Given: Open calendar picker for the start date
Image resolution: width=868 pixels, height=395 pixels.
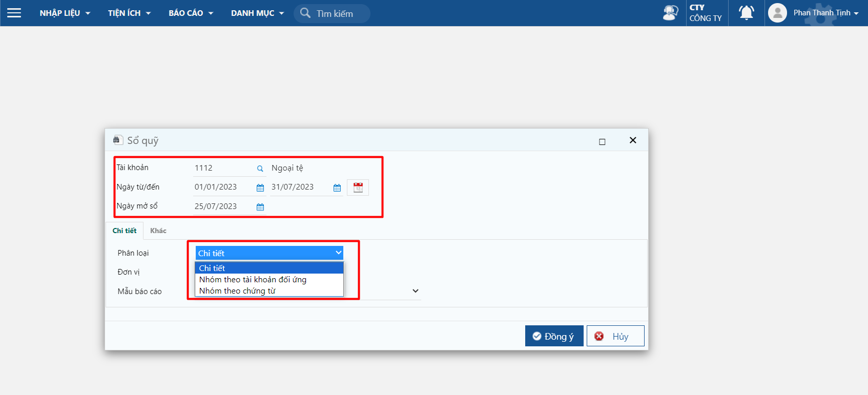Looking at the screenshot, I should [x=260, y=188].
